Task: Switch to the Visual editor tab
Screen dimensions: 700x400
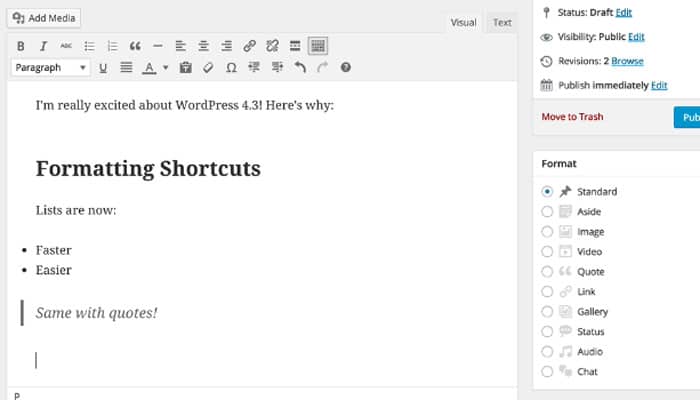Action: (x=463, y=22)
